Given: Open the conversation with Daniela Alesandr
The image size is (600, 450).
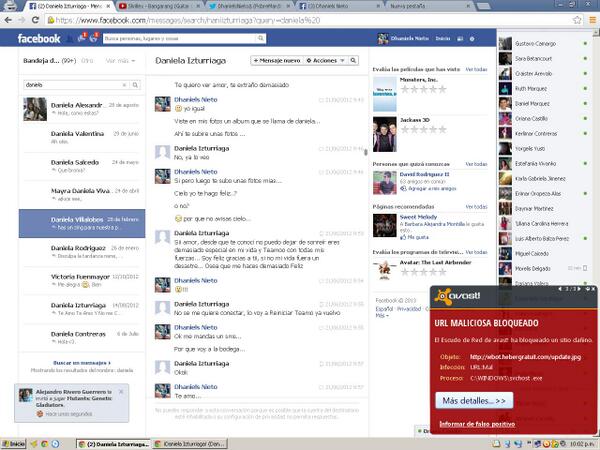Looking at the screenshot, I should click(x=82, y=109).
